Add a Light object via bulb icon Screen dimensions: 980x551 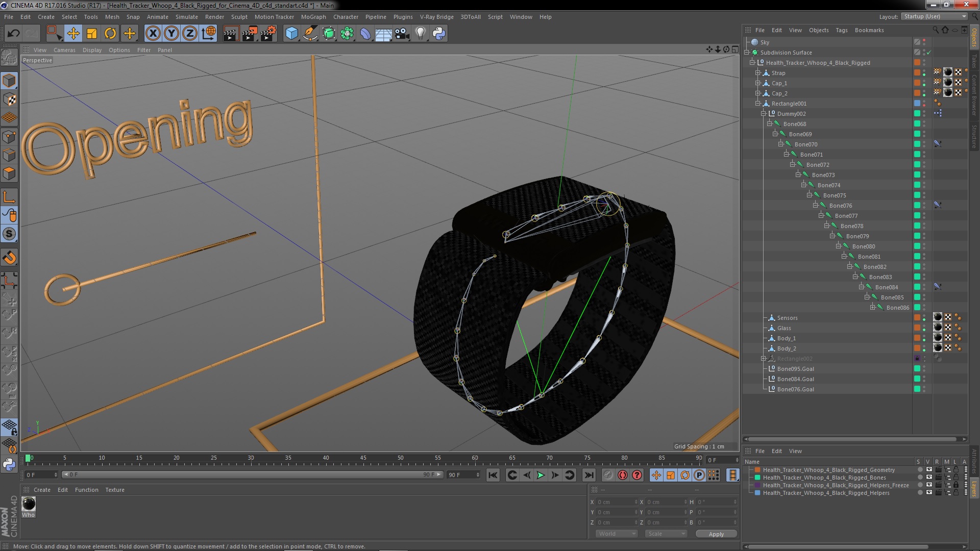point(420,34)
